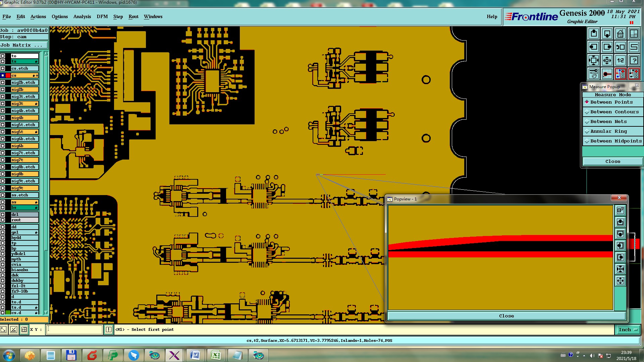Open the Analysis menu
The height and width of the screenshot is (362, 644).
[x=82, y=17]
